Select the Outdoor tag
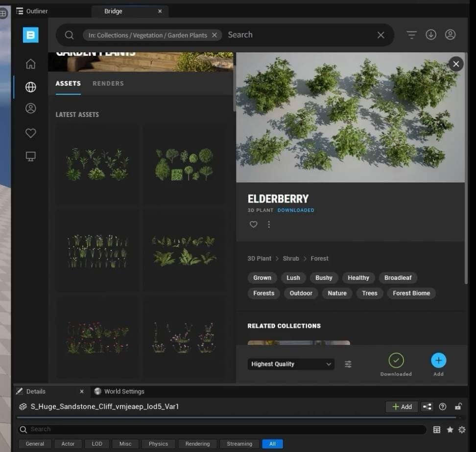476x452 pixels. [x=301, y=293]
